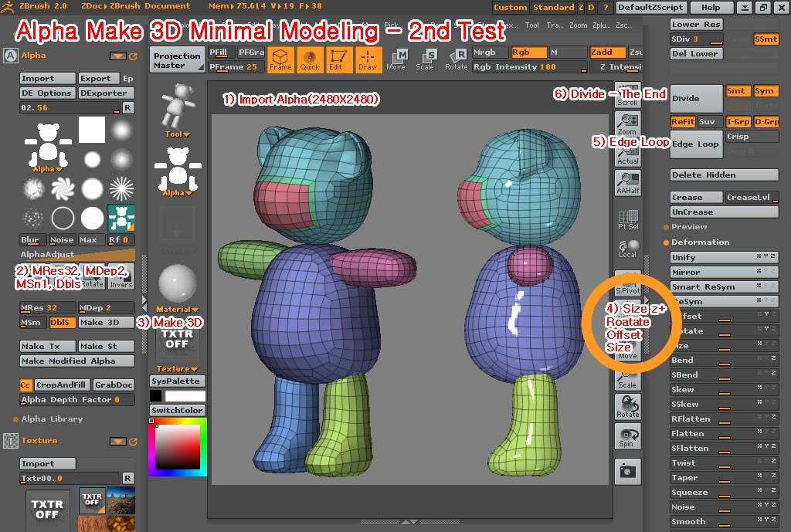
Task: Toggle the Sym option beside Divide
Action: [x=766, y=91]
